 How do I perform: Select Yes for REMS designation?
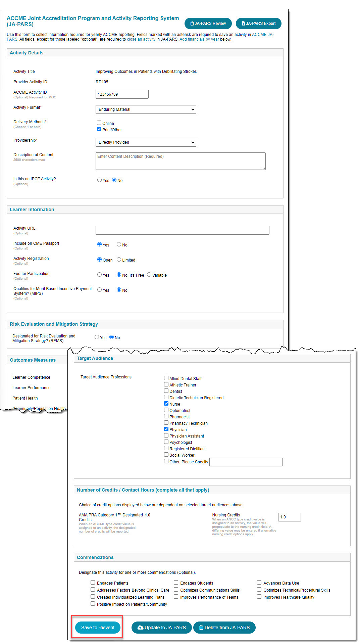(x=97, y=337)
